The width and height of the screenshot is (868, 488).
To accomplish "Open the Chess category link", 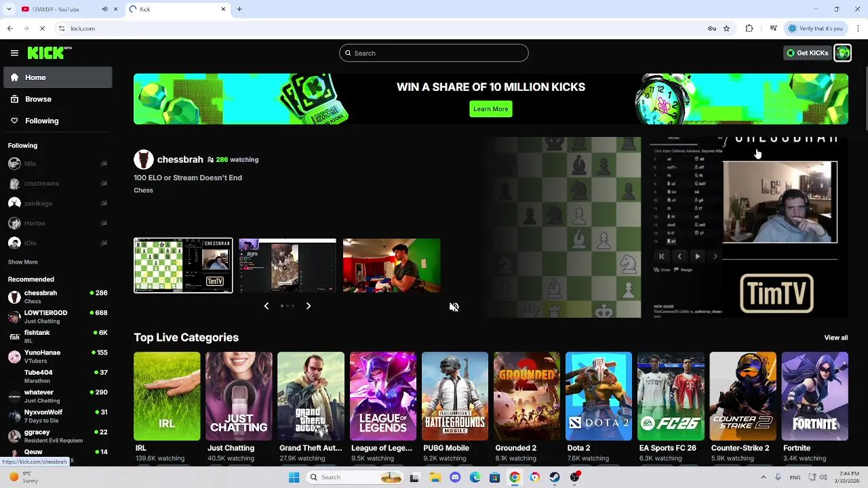I will click(143, 190).
